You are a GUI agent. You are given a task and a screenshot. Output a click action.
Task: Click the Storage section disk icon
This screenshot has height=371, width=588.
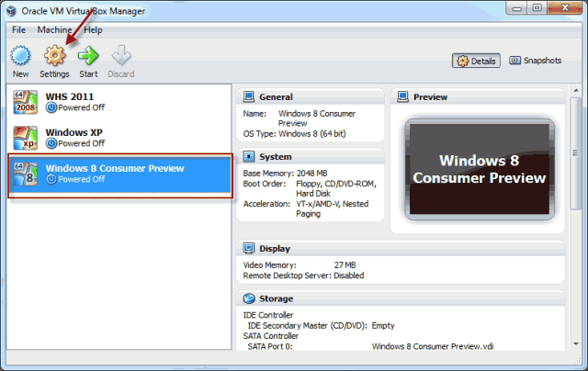249,298
